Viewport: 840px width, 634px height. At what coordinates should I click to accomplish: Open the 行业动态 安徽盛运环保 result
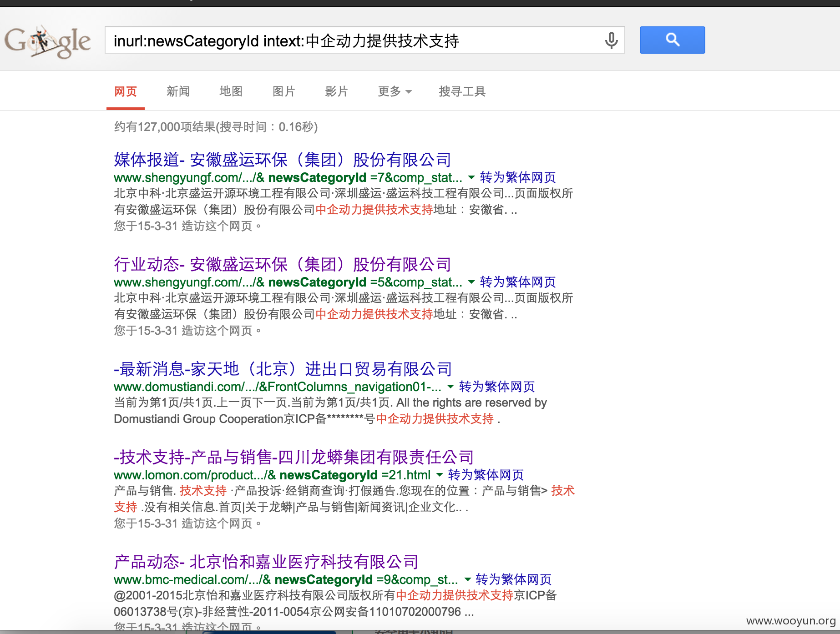click(282, 264)
